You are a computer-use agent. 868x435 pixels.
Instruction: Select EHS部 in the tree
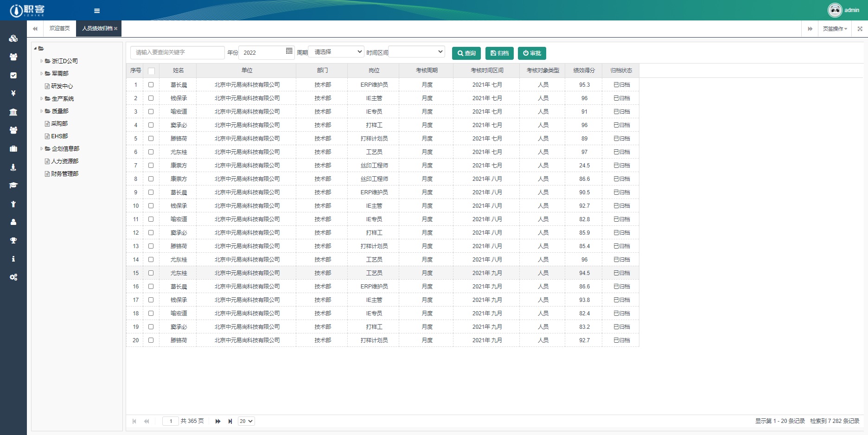tap(59, 136)
